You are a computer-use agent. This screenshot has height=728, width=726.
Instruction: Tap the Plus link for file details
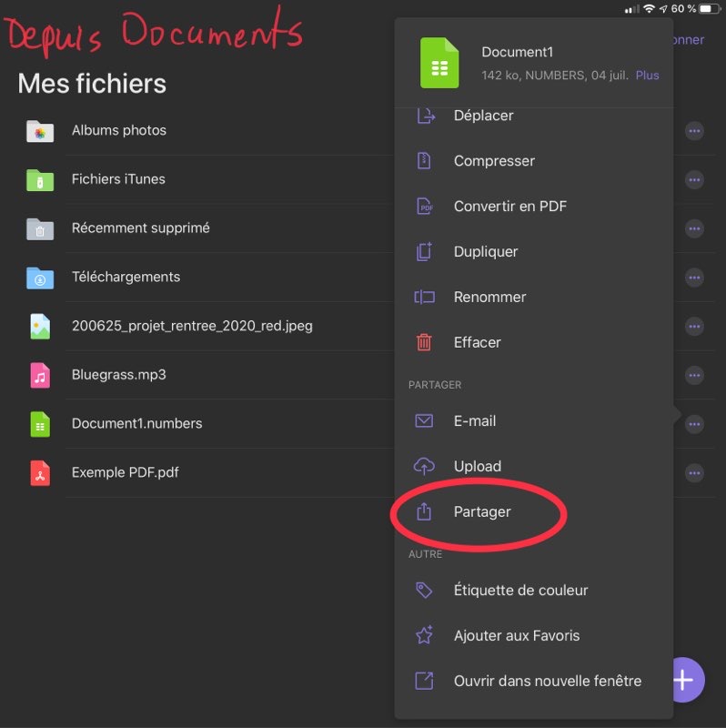coord(647,76)
